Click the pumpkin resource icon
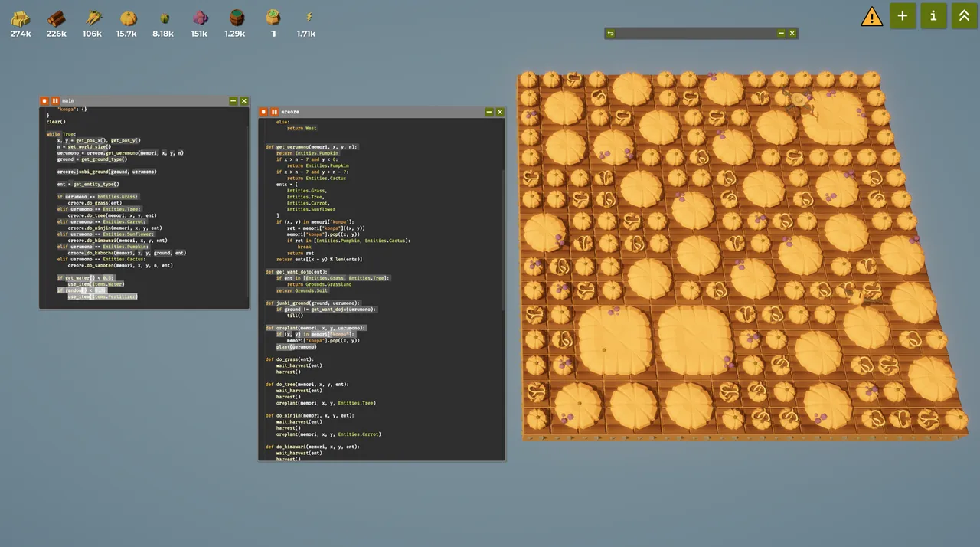This screenshot has width=980, height=547. pos(129,18)
